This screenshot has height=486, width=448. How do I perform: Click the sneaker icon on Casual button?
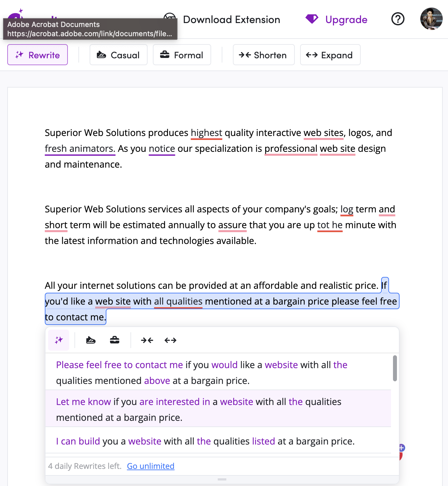point(101,55)
